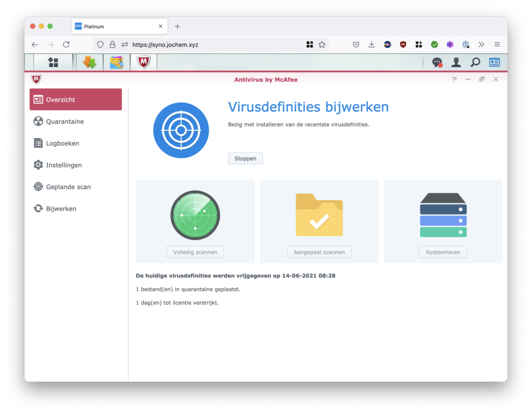Click the lock-badge extension icon before the double chevron
The height and width of the screenshot is (414, 532).
point(466,45)
